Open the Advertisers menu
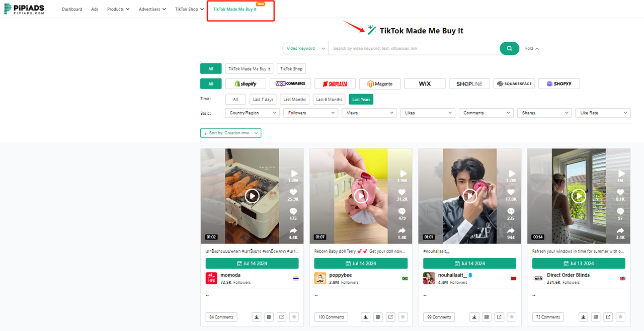 pos(152,9)
